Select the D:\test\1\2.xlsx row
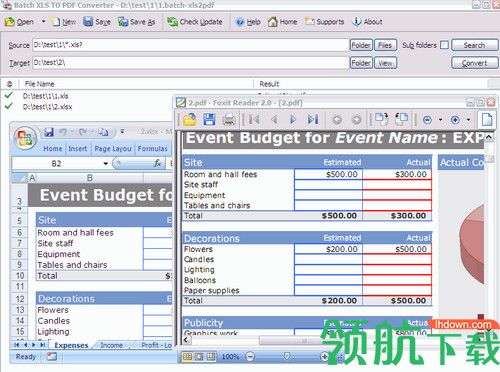The height and width of the screenshot is (372, 500). 47,107
